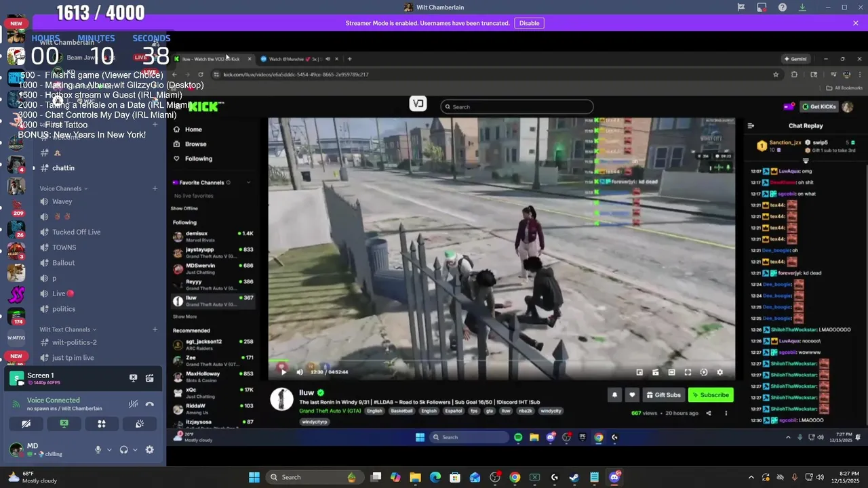This screenshot has width=868, height=488.
Task: Click Show More under Following list
Action: [x=185, y=317]
